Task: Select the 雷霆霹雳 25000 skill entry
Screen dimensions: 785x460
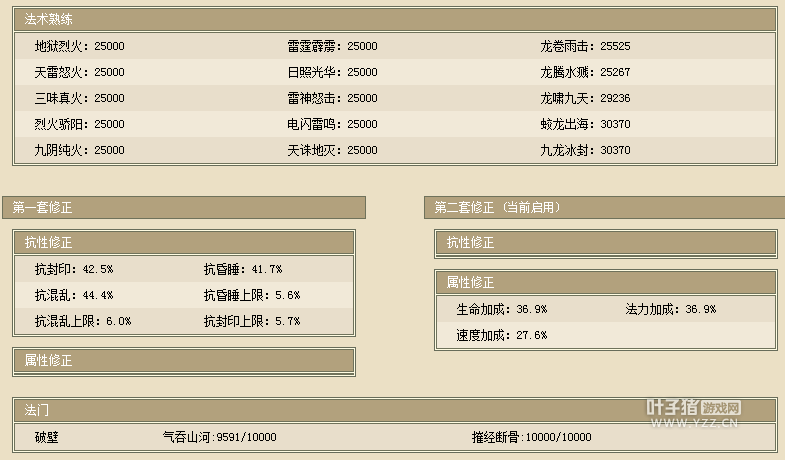Action: point(332,46)
